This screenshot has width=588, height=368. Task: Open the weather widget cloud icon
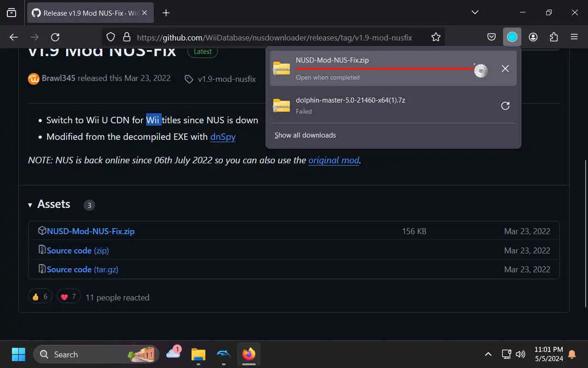pyautogui.click(x=174, y=353)
